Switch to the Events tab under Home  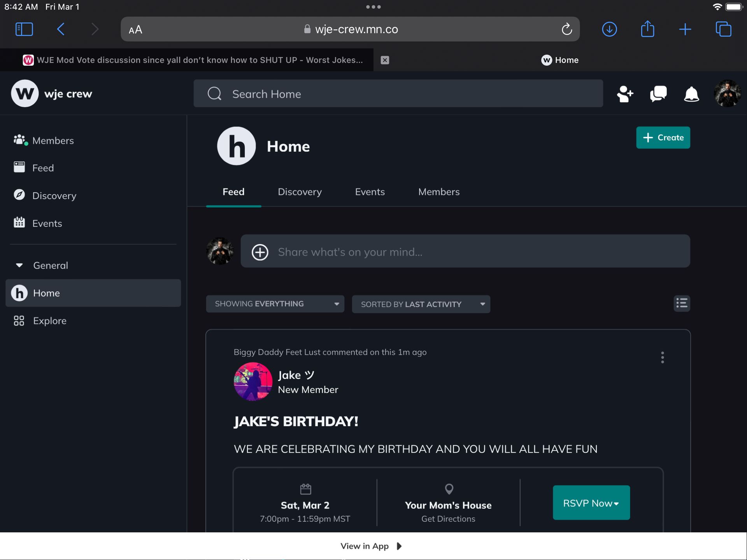pyautogui.click(x=370, y=192)
